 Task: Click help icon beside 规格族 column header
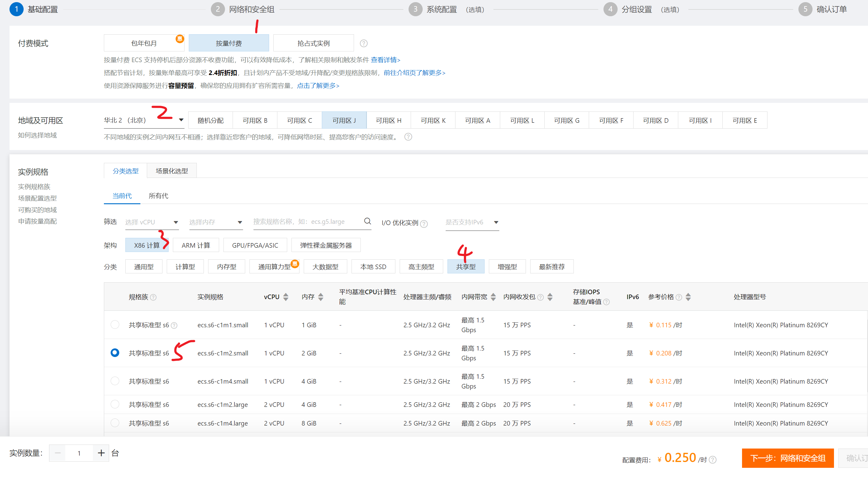(x=153, y=297)
